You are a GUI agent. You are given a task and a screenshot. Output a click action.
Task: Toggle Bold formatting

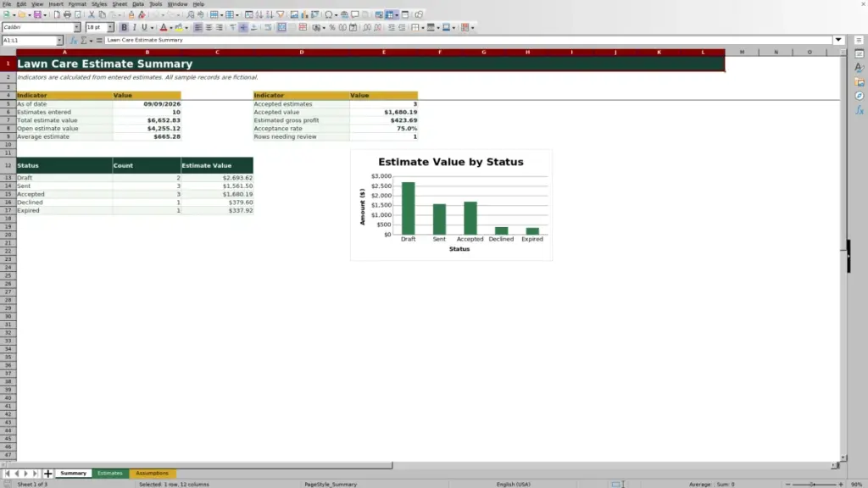(124, 27)
